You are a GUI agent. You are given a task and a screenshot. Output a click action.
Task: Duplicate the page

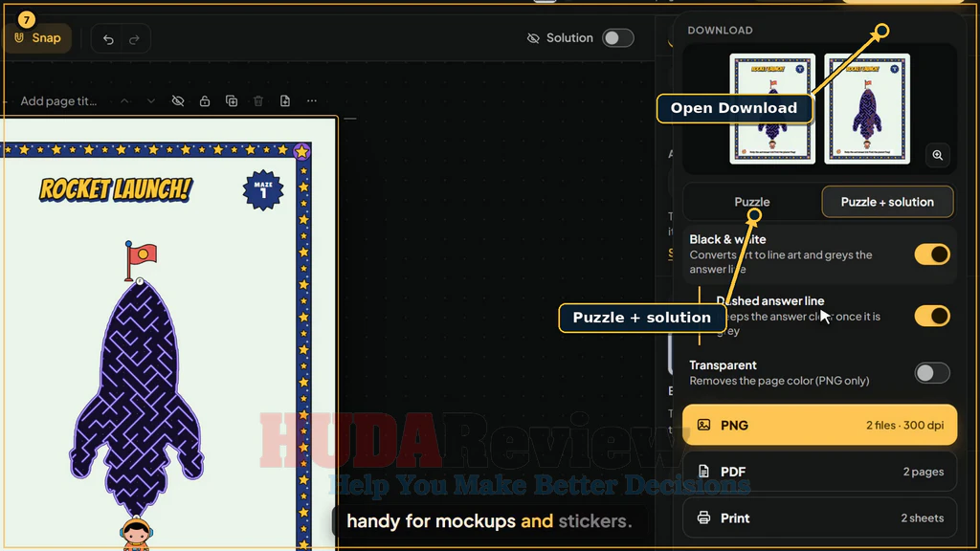pos(232,101)
